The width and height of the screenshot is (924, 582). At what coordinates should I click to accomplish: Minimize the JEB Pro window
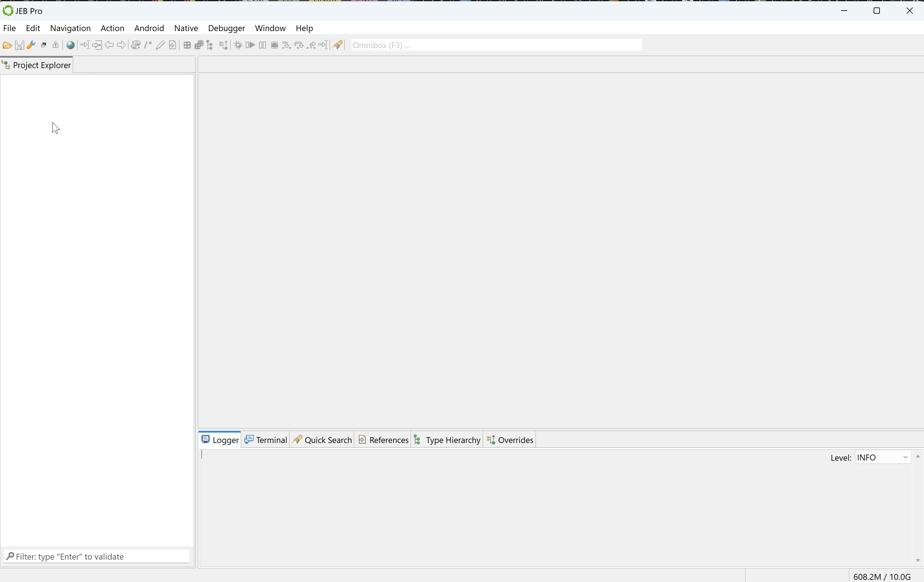coord(844,11)
